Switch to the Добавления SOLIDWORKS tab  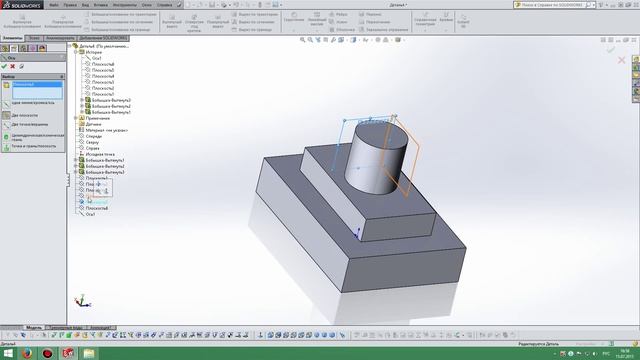click(x=104, y=38)
